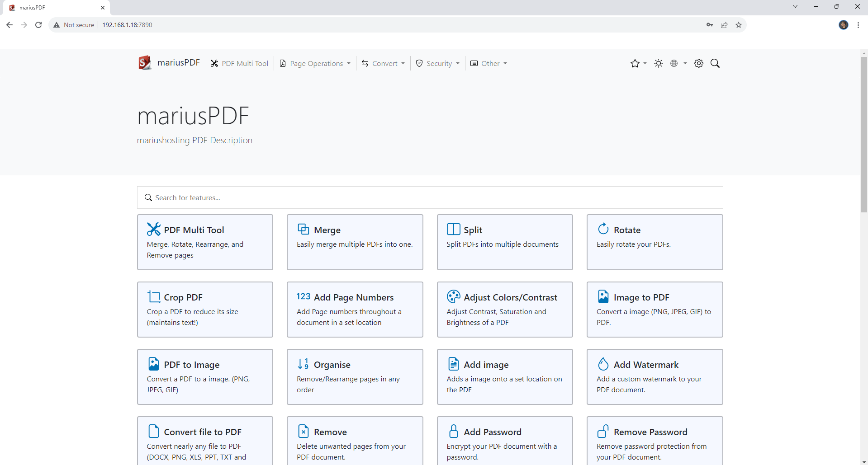
Task: Open the feature search magnifier icon
Action: (715, 63)
